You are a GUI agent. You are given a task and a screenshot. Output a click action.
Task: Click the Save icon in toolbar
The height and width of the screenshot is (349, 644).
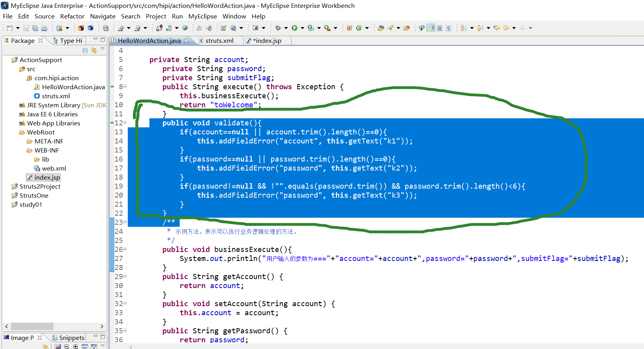pos(26,28)
